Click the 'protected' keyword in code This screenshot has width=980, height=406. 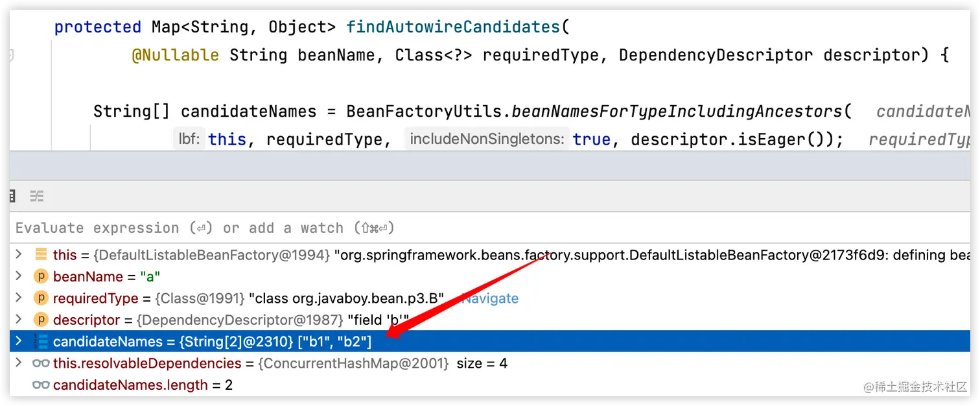[98, 27]
